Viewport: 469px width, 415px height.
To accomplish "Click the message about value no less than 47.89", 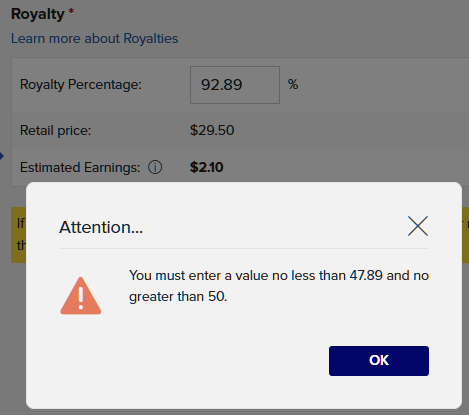I will (279, 286).
